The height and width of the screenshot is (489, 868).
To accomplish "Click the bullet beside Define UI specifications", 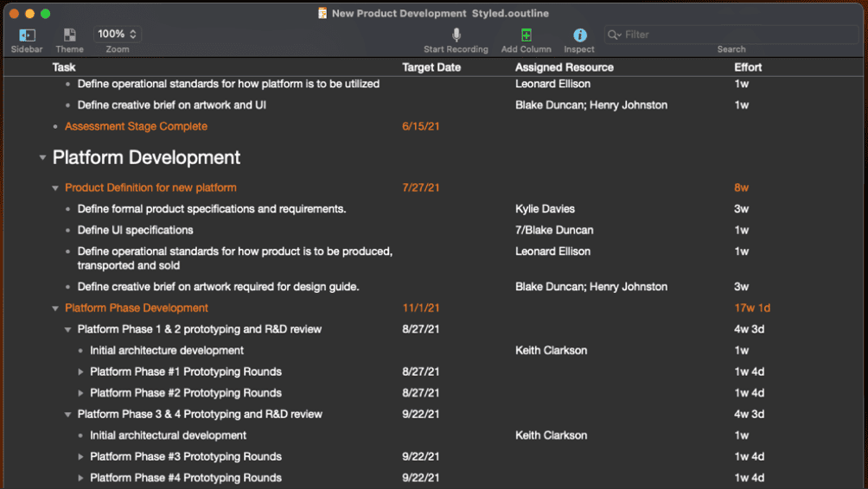I will [x=67, y=231].
